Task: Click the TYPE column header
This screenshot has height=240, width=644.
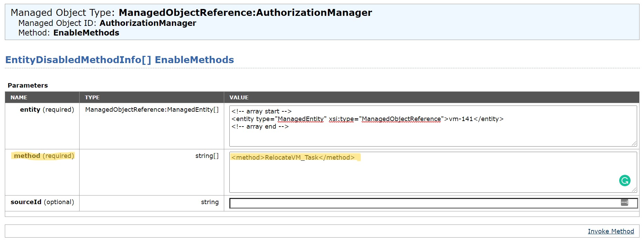Action: 92,98
